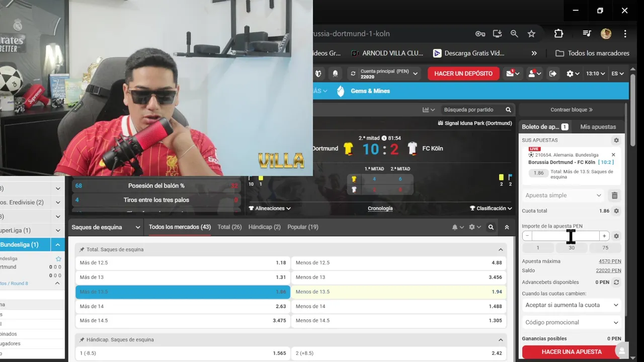The image size is (644, 362).
Task: Expand the Código promocional section
Action: 572,323
